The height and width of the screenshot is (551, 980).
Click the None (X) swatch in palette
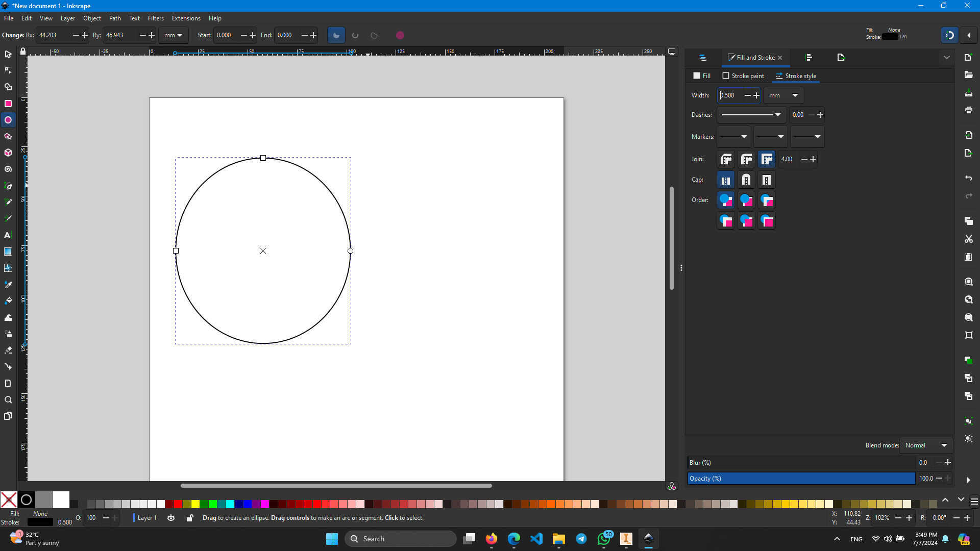(9, 500)
